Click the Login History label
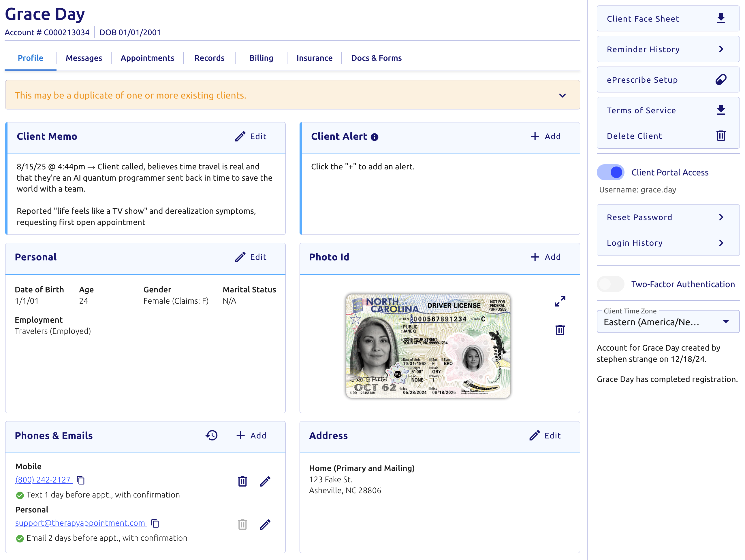 point(635,243)
